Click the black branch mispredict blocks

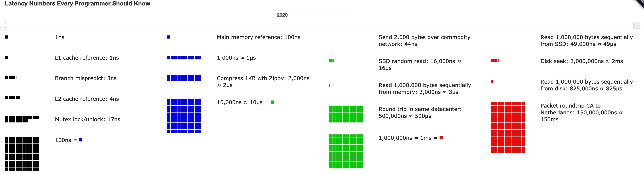11,77
